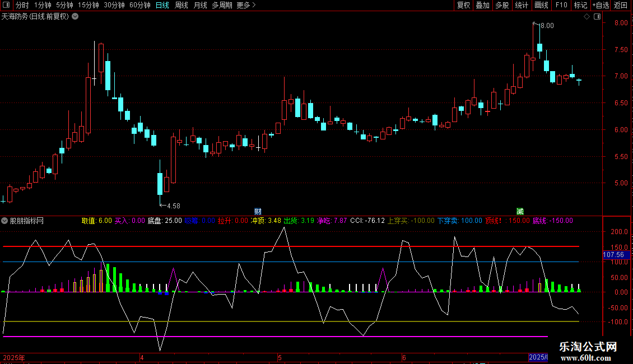Click the 复权 button

point(463,5)
